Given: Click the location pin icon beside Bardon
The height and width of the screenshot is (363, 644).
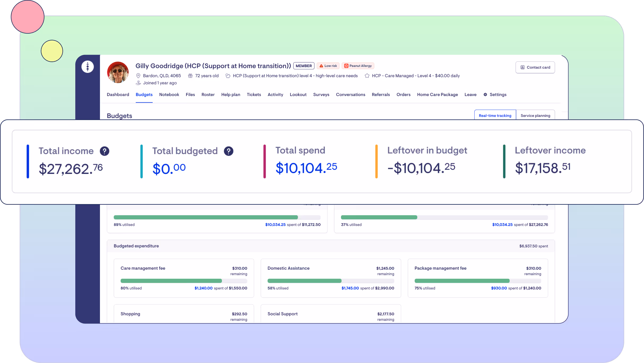Looking at the screenshot, I should (138, 76).
